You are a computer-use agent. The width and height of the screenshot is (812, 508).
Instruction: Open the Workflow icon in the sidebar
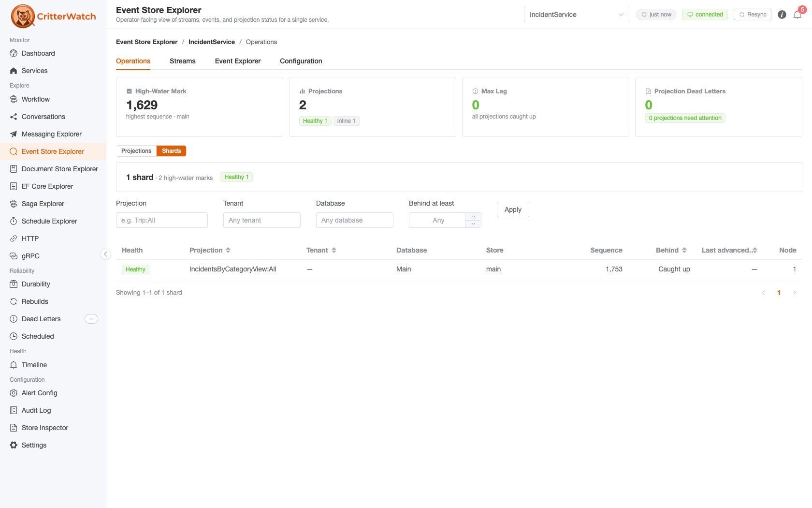(14, 99)
